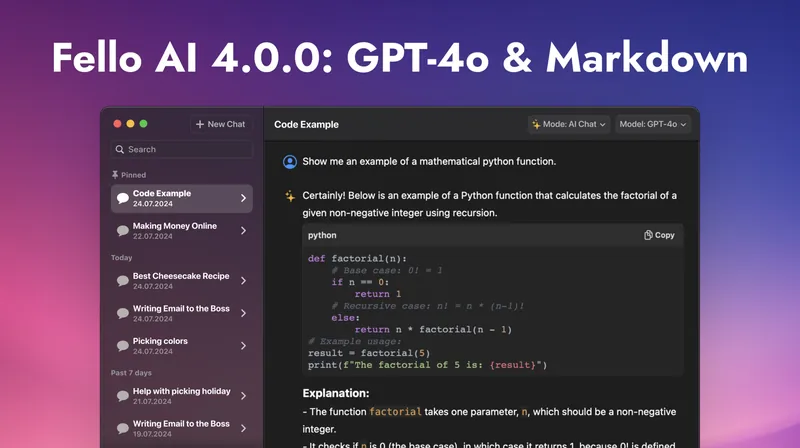The image size is (800, 448).
Task: Expand Writing Email to the Boss 24.07.2024 chevron
Action: [243, 313]
